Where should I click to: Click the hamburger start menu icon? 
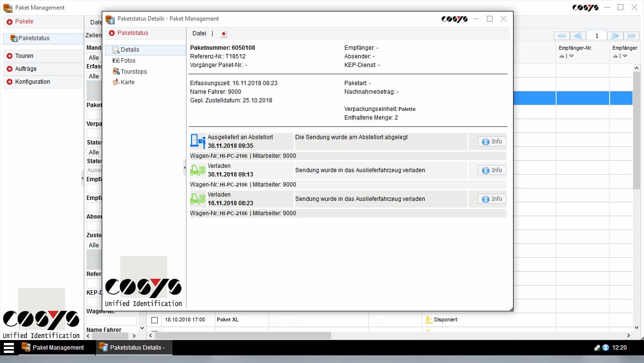(x=9, y=348)
